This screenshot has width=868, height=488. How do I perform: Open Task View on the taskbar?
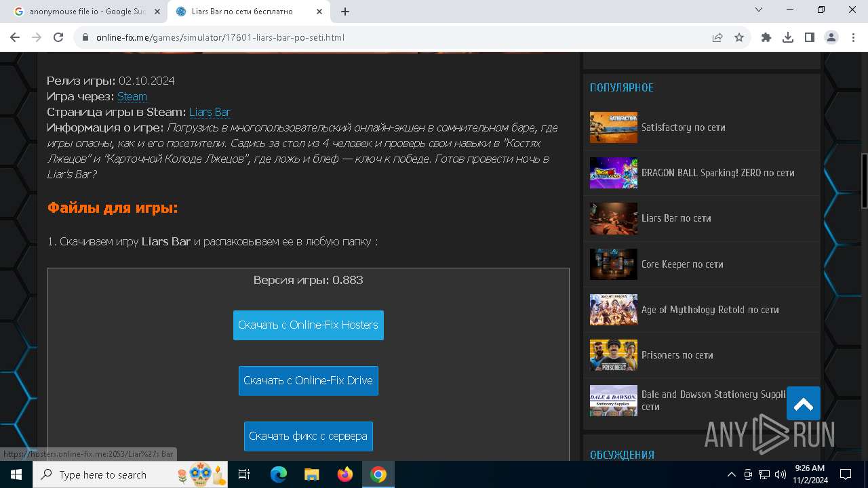pos(244,474)
